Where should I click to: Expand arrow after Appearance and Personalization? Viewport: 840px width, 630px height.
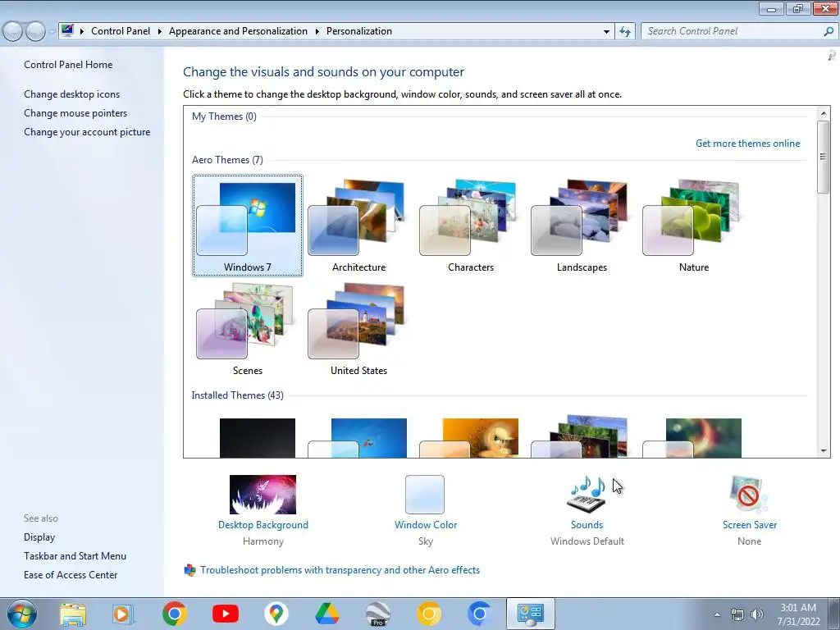point(317,32)
